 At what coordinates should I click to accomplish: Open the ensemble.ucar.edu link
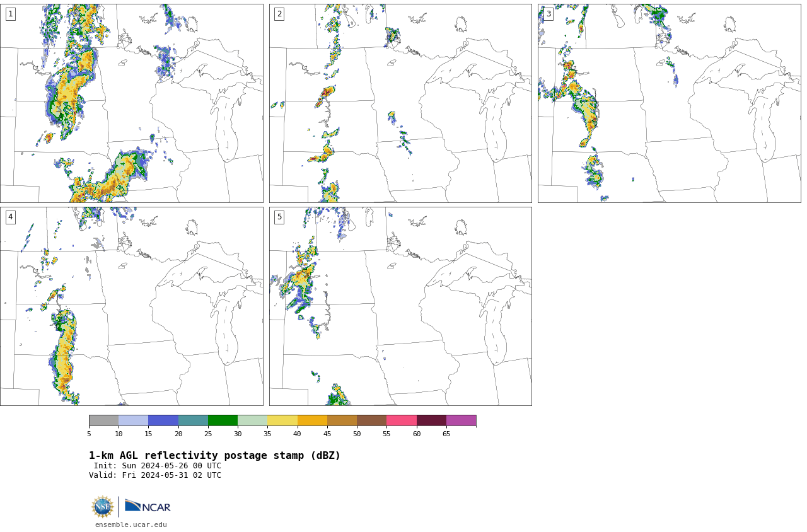point(131,524)
